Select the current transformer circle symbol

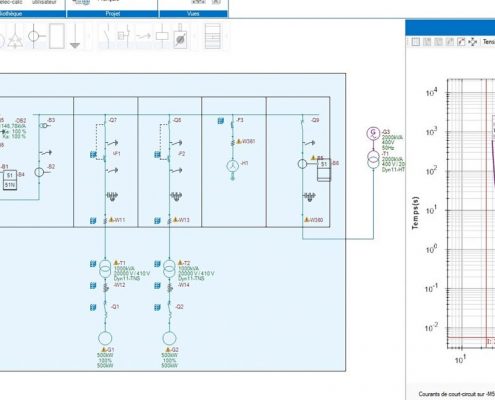[36, 36]
